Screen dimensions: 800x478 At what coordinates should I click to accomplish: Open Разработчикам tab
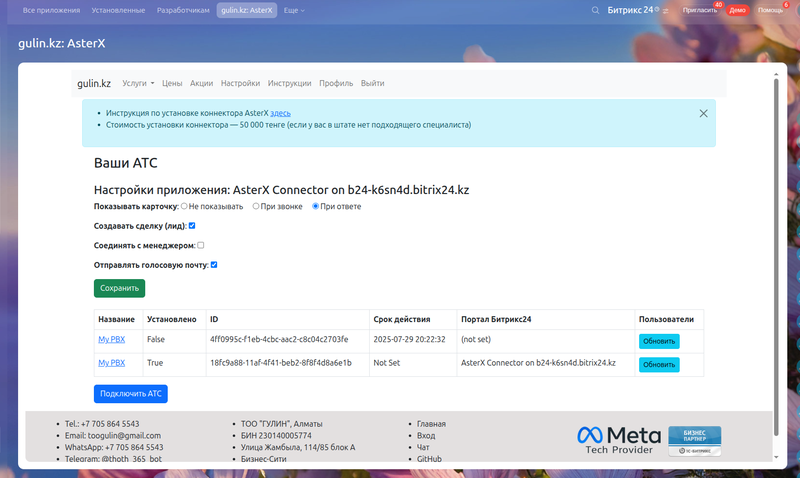click(x=183, y=10)
